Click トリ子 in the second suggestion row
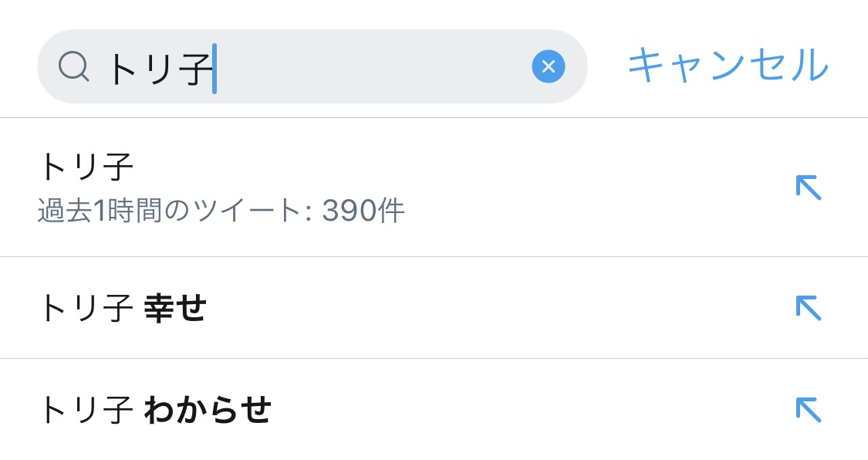868x460 pixels. pyautogui.click(x=86, y=309)
